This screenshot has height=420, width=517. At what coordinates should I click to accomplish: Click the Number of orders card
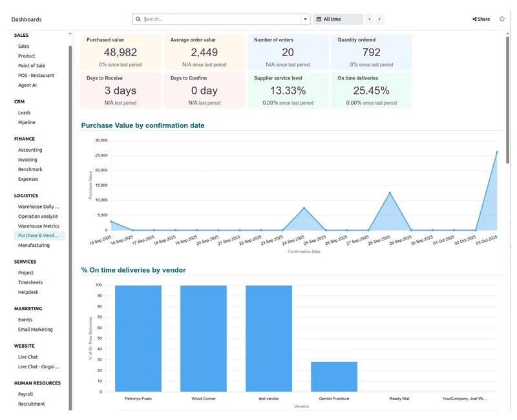click(x=288, y=52)
